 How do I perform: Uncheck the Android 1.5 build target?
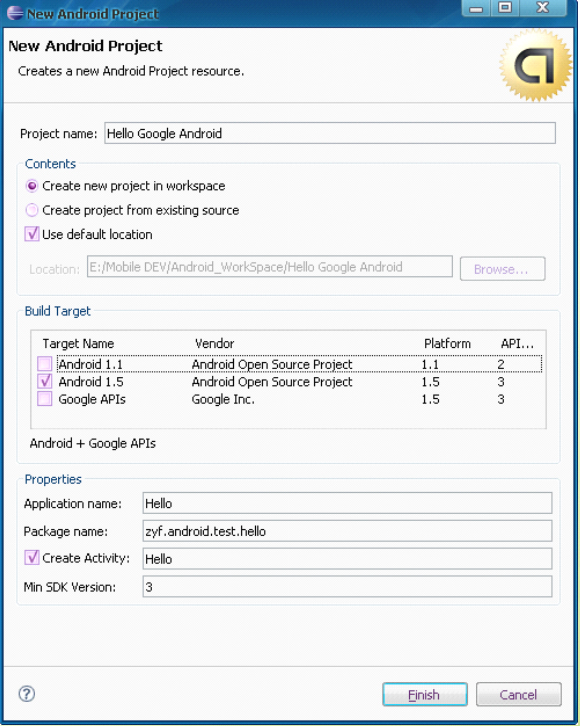[x=44, y=382]
